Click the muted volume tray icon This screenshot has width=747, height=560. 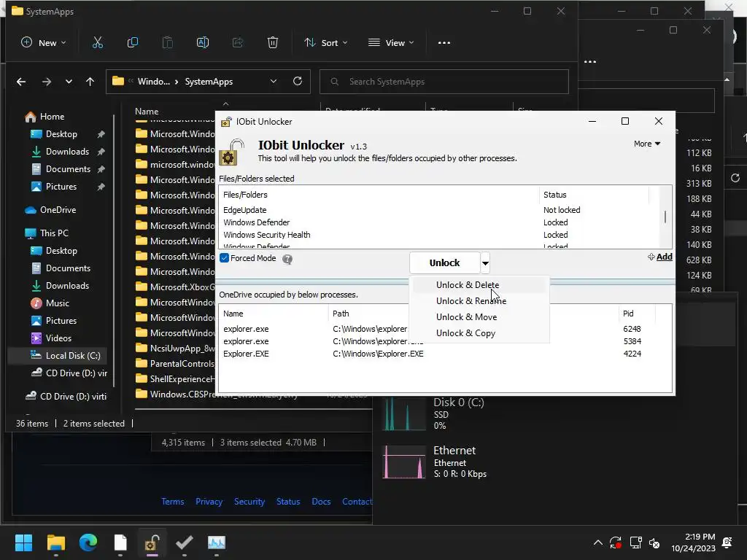[654, 542]
